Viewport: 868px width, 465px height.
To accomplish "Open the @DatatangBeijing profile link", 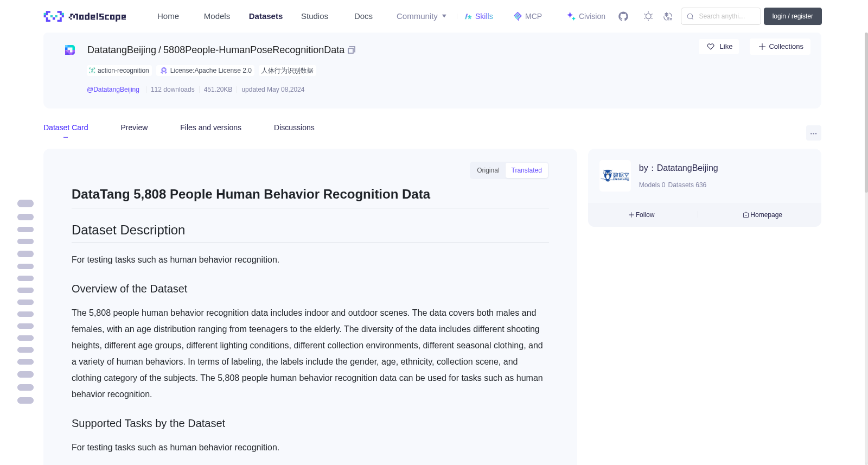I will pos(113,90).
